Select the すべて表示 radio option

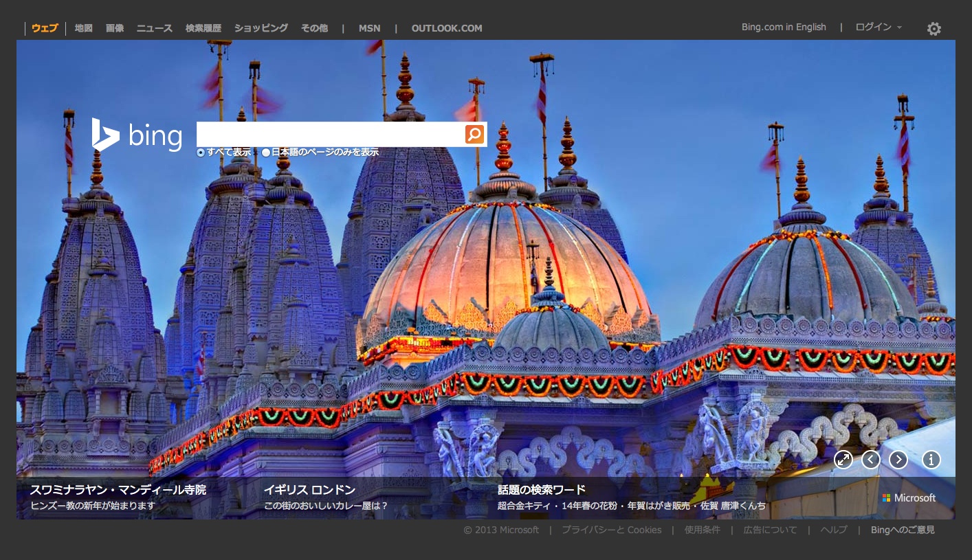[201, 153]
